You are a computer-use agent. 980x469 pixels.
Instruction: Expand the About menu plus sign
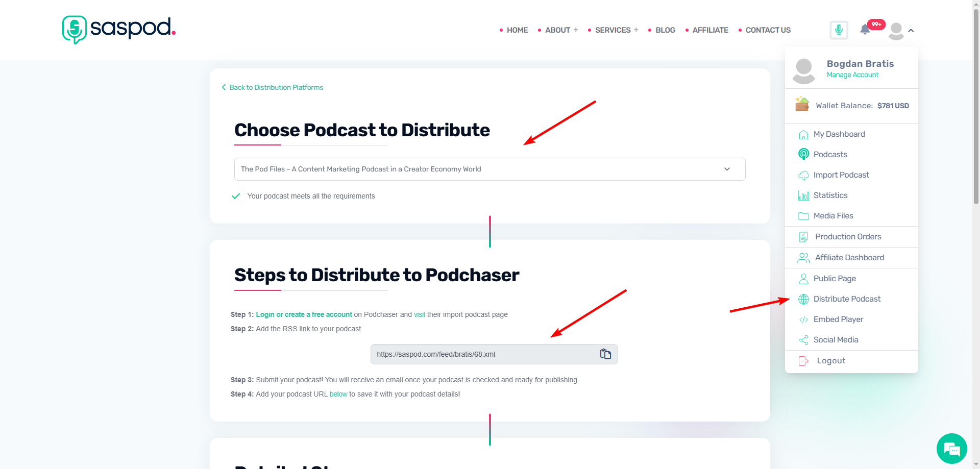tap(576, 30)
